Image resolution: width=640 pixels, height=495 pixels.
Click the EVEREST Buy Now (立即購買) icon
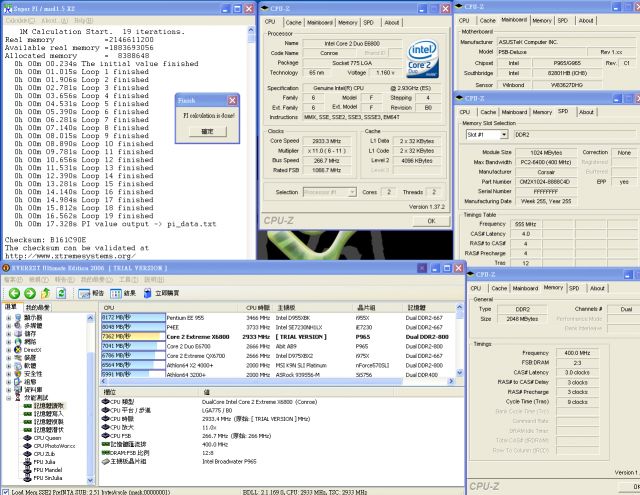147,293
